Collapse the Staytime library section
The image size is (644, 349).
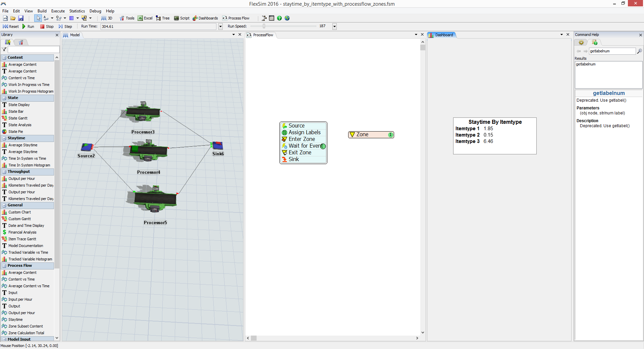[4, 138]
